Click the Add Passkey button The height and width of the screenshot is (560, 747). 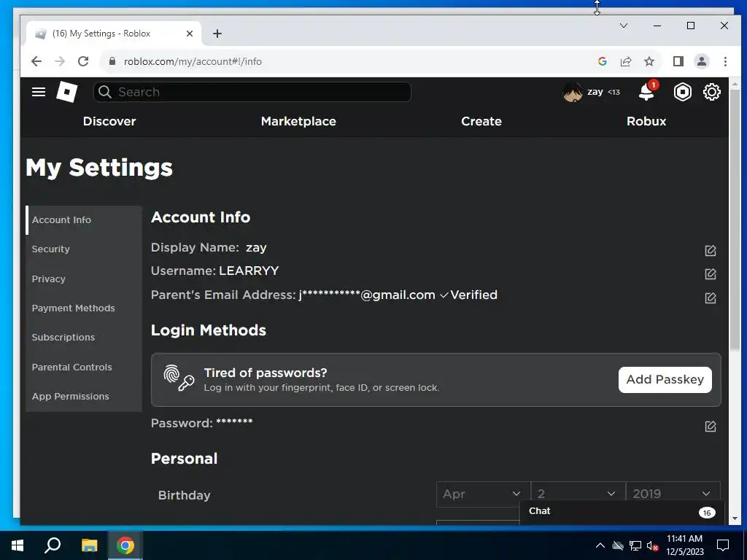[x=665, y=379]
